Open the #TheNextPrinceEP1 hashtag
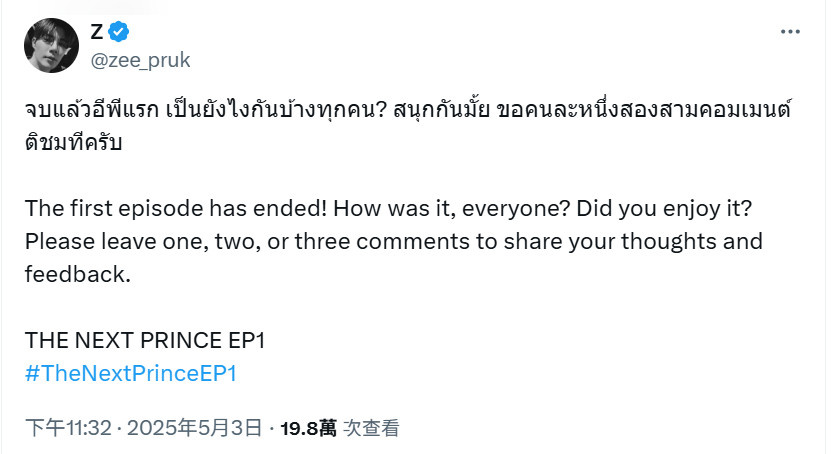835x454 pixels. (130, 373)
